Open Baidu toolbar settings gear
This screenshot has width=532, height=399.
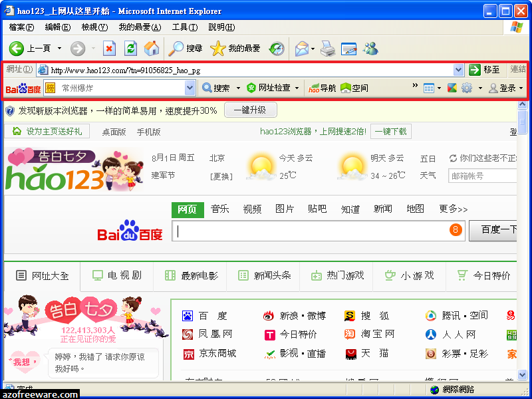pos(467,88)
